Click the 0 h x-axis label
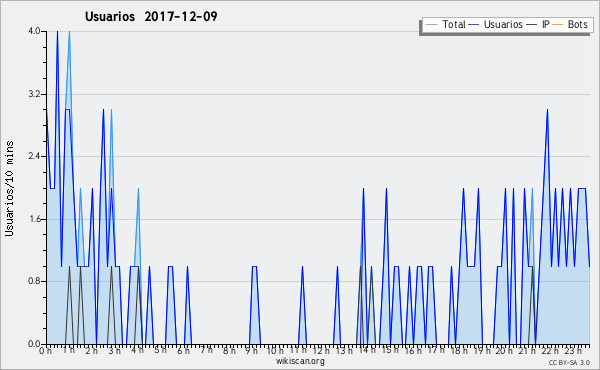This screenshot has width=600, height=370. coord(46,350)
